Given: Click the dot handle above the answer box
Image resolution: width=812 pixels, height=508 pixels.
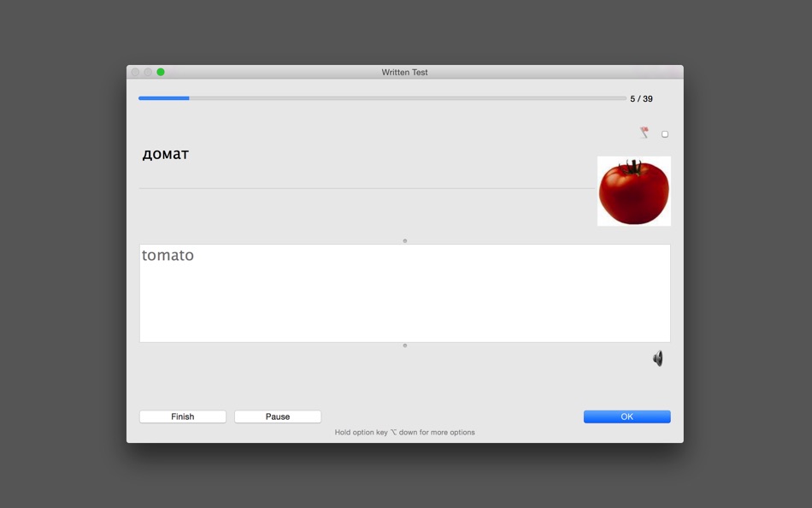Looking at the screenshot, I should pos(404,240).
